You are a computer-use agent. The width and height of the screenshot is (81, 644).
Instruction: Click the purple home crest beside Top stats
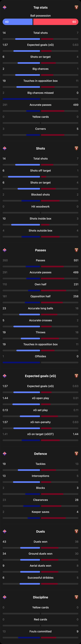click(4, 7)
